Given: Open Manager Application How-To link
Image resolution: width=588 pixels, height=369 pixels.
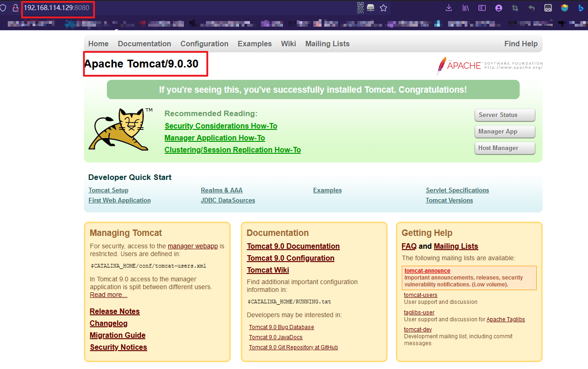Looking at the screenshot, I should (215, 138).
